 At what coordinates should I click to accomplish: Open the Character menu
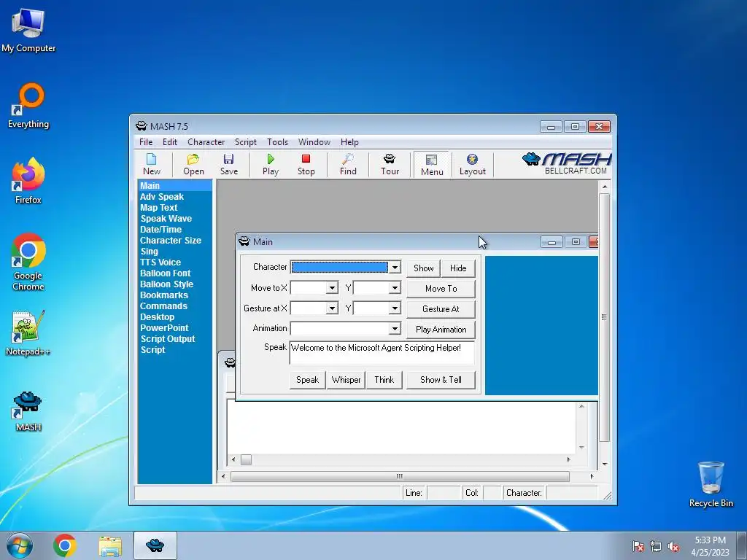click(x=206, y=142)
